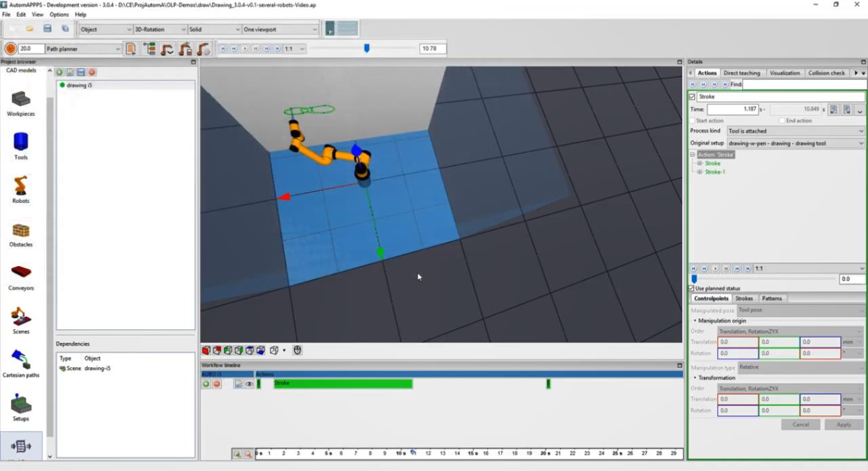The width and height of the screenshot is (868, 471).
Task: Select the Obstacles category icon
Action: click(x=21, y=232)
